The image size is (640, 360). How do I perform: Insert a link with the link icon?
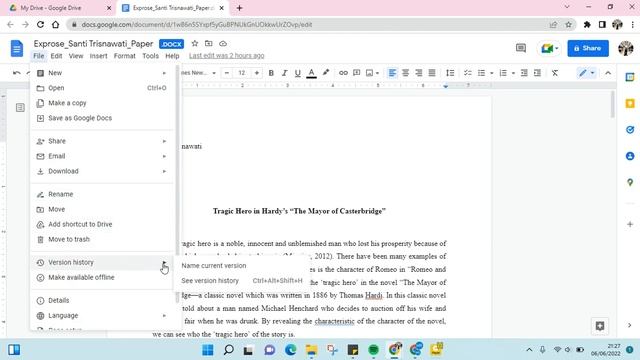(x=343, y=73)
